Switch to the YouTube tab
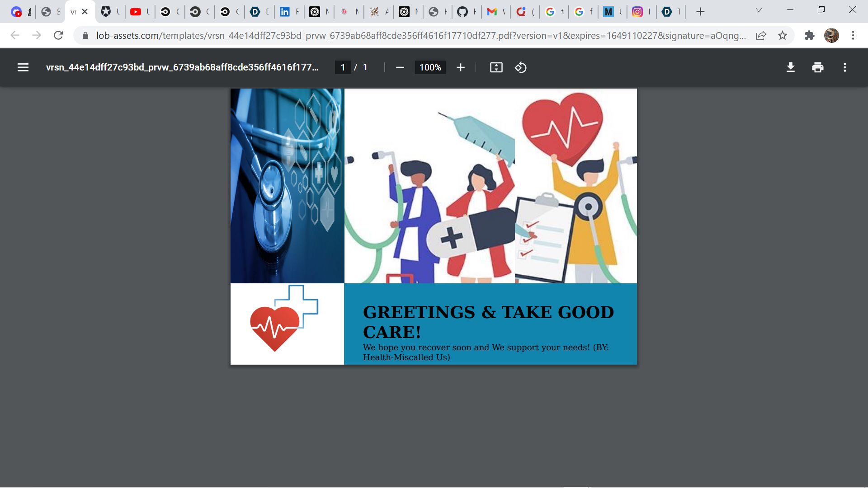Viewport: 868px width, 488px height. point(136,12)
